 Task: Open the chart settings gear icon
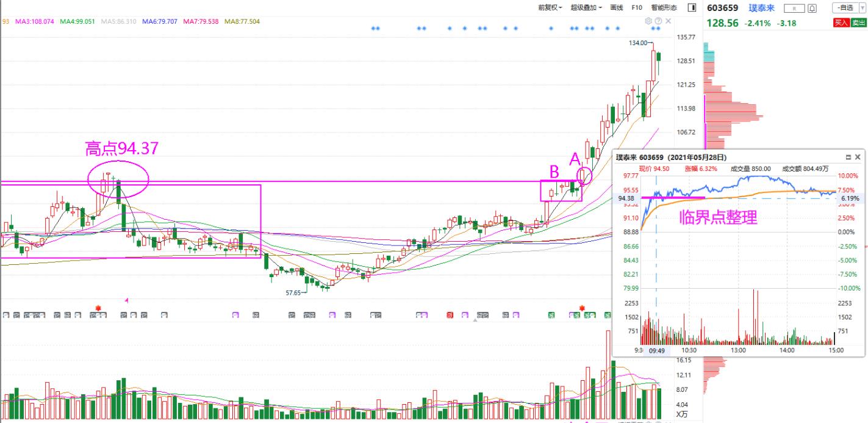coord(648,21)
